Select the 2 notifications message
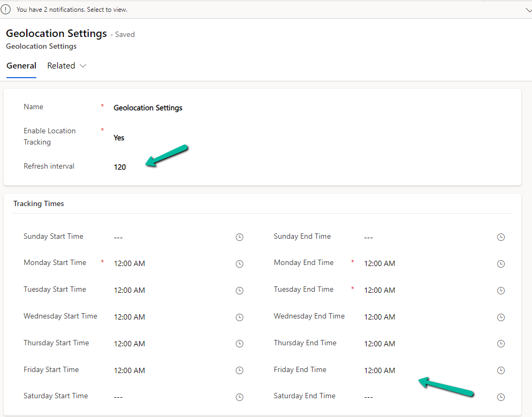 click(x=72, y=10)
